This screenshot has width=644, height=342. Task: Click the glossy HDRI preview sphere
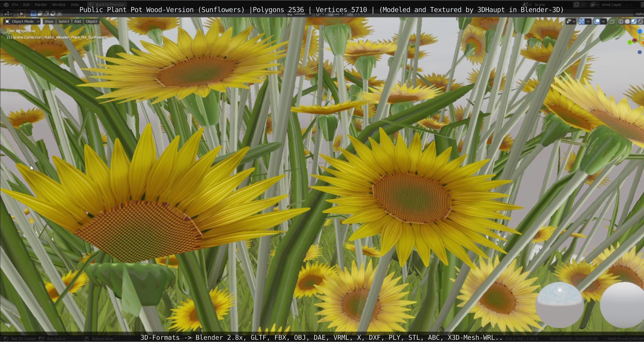point(560,305)
